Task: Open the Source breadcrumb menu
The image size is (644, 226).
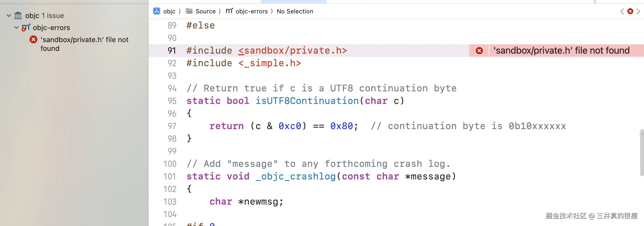Action: (206, 11)
